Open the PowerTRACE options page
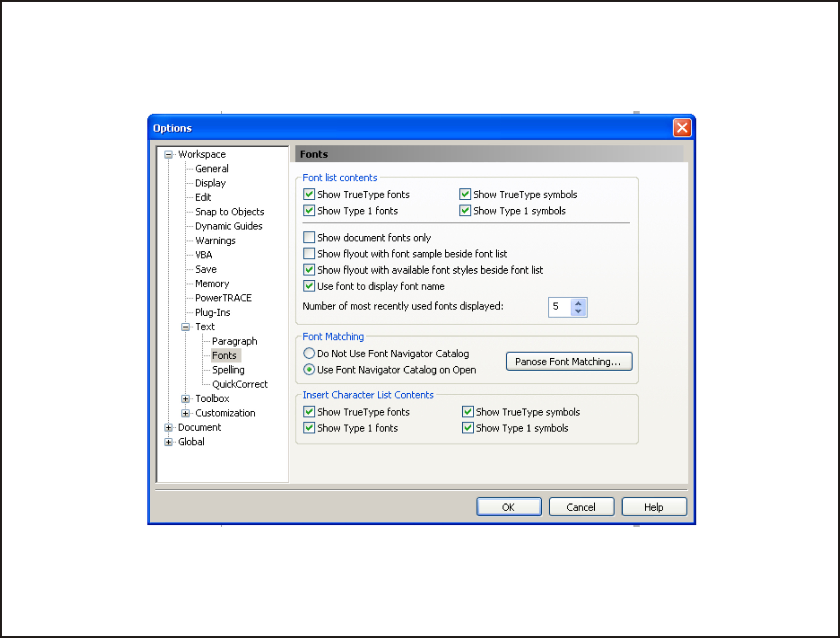Image resolution: width=840 pixels, height=638 pixels. coord(223,298)
